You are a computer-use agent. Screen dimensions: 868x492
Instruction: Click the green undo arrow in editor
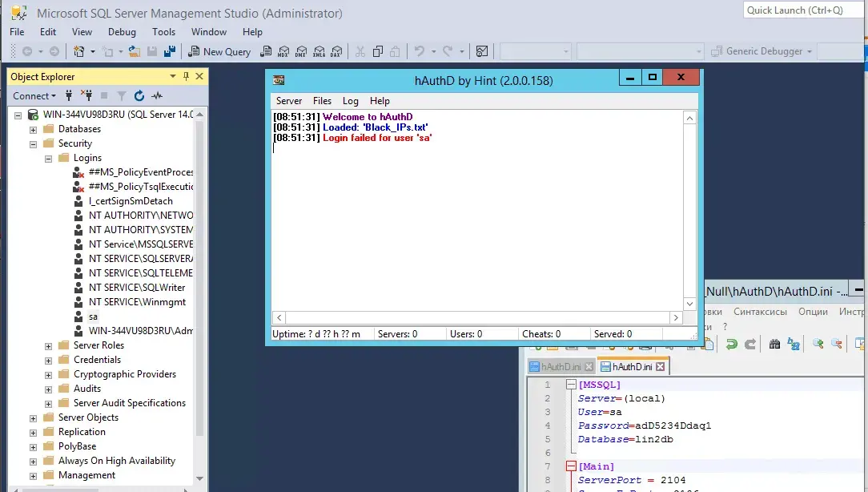pyautogui.click(x=731, y=344)
